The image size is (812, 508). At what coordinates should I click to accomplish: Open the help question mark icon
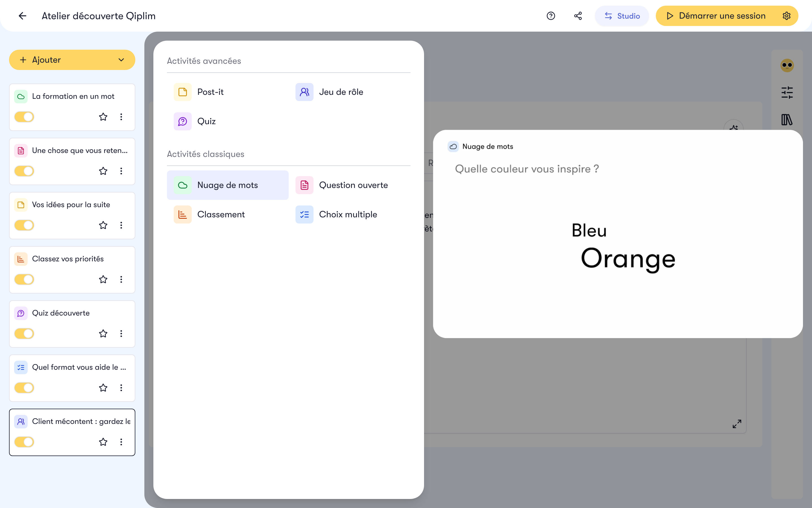(551, 16)
